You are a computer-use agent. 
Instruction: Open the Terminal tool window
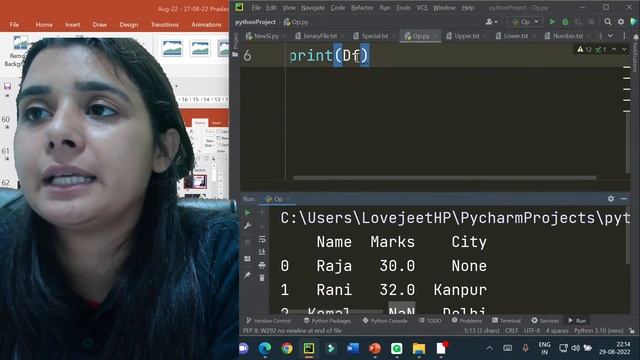tap(506, 321)
